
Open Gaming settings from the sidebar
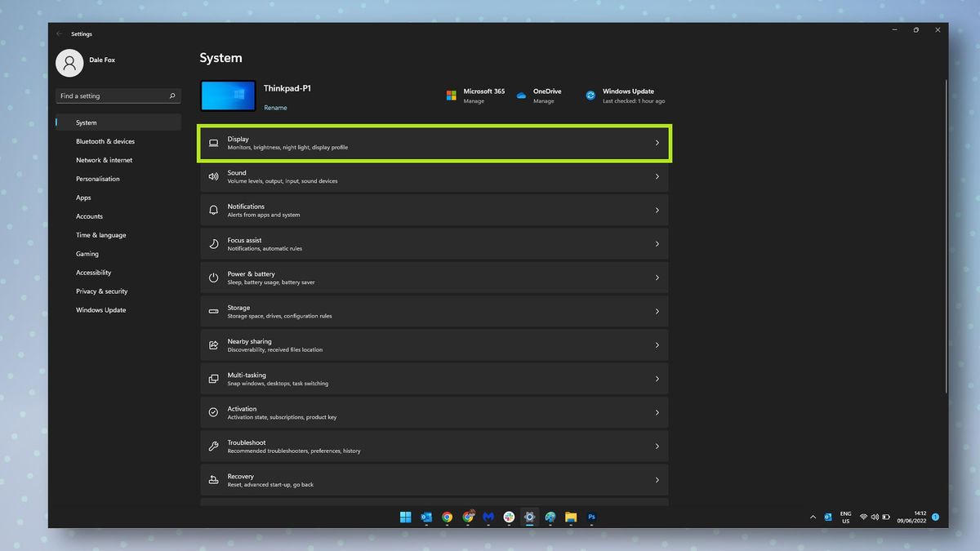pos(87,253)
